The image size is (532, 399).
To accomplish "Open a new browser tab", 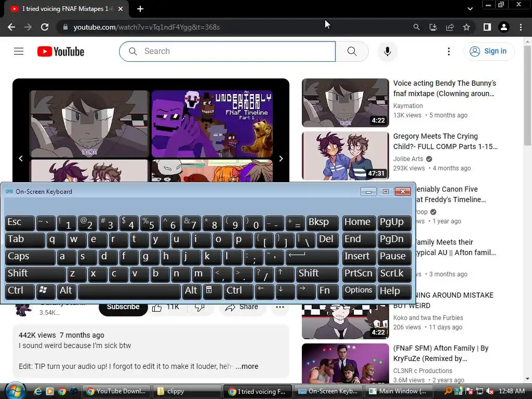I will 140,9.
